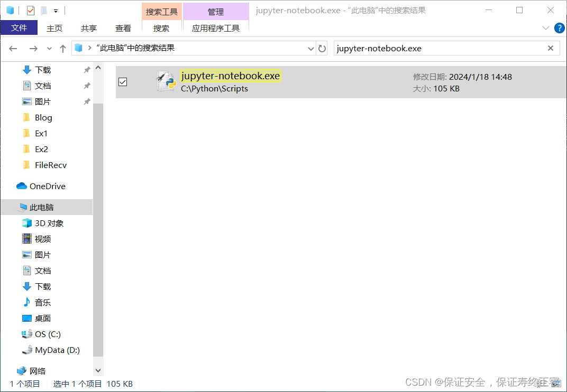567x392 pixels.
Task: Click 选中 1 个项目 105 KB status text
Action: (x=93, y=384)
